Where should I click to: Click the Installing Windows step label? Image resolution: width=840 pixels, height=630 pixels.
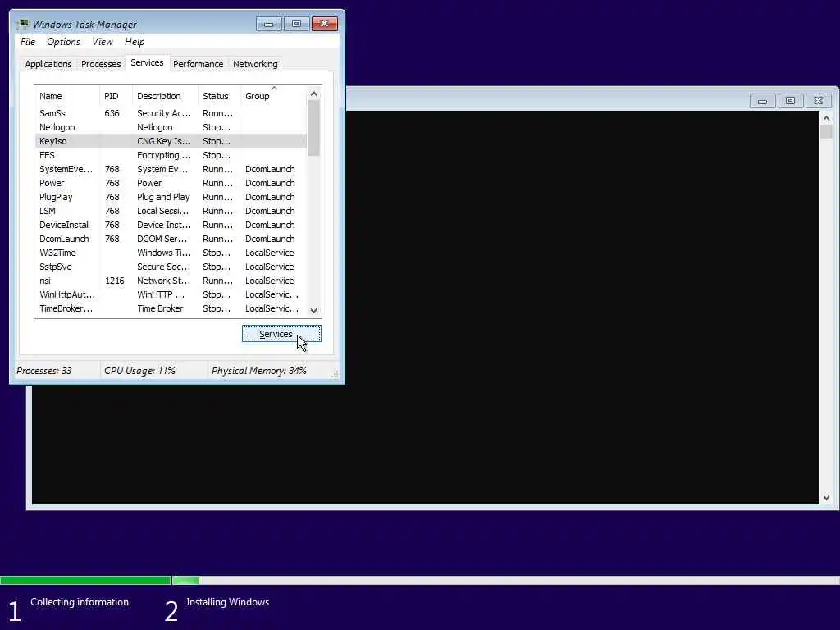click(228, 602)
